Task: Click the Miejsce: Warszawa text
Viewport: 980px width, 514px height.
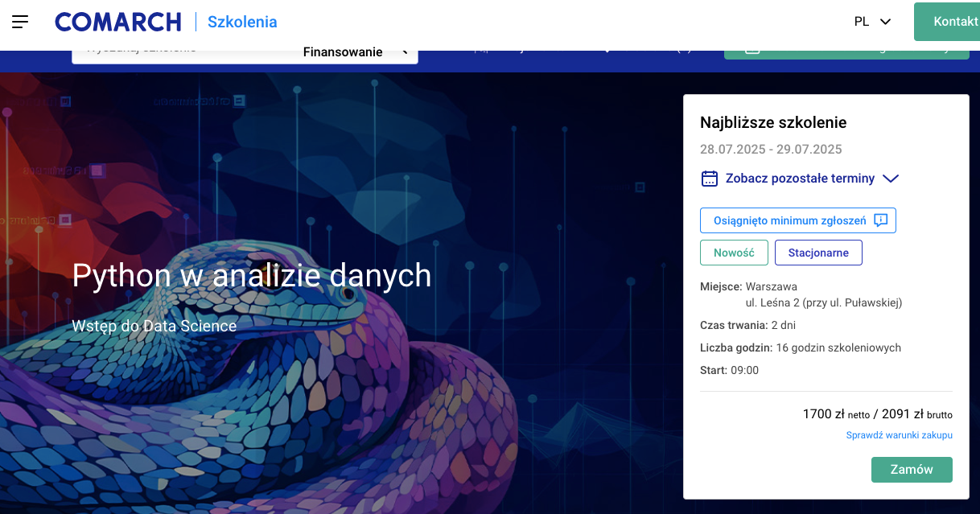Action: pos(748,286)
